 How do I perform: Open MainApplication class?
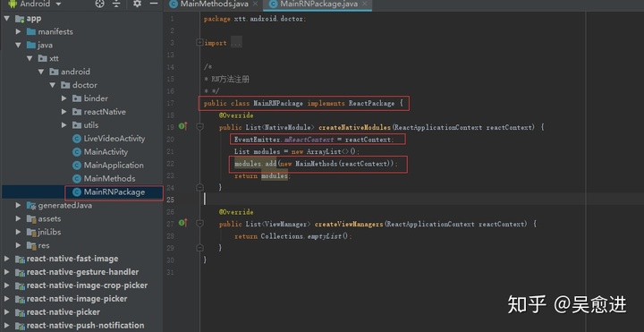coord(114,166)
